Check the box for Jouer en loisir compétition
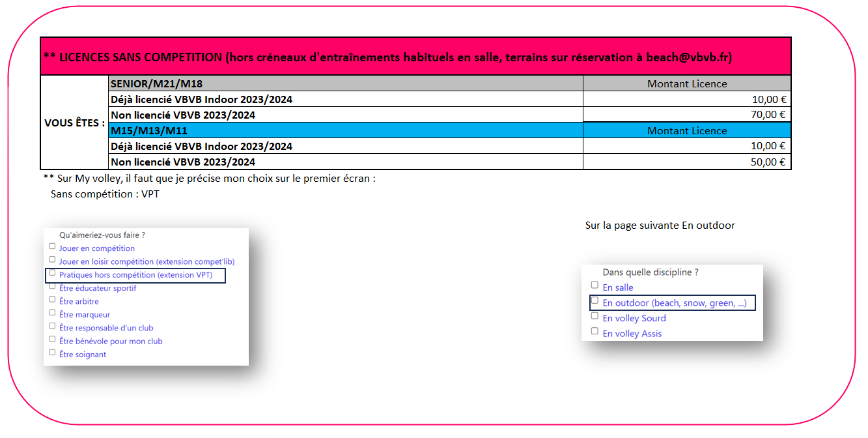The height and width of the screenshot is (438, 868). pos(52,259)
